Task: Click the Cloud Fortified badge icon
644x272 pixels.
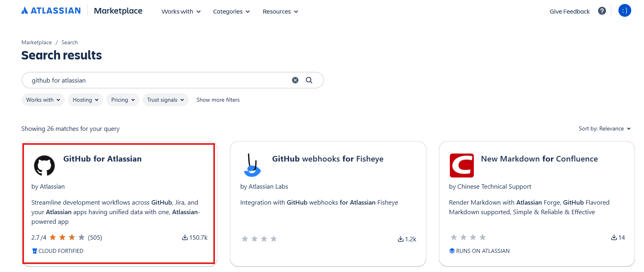Action: (x=35, y=251)
